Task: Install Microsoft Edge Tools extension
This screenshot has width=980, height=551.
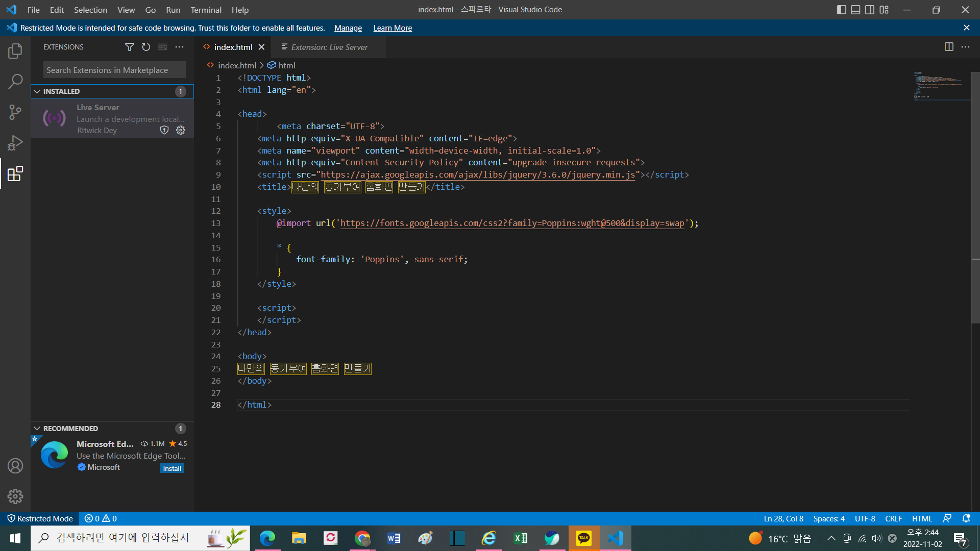Action: (x=172, y=468)
